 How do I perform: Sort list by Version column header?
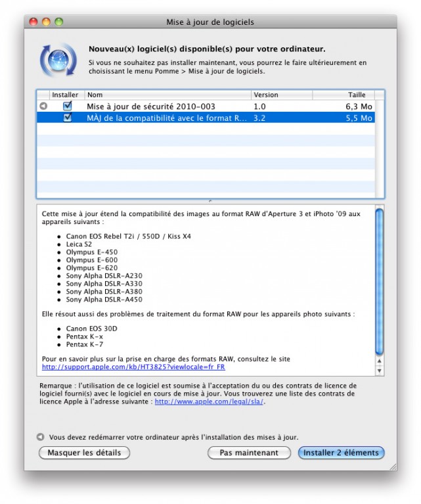pyautogui.click(x=282, y=95)
